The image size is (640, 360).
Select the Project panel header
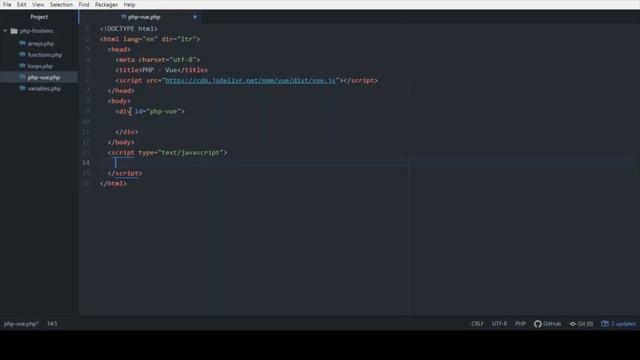[39, 17]
